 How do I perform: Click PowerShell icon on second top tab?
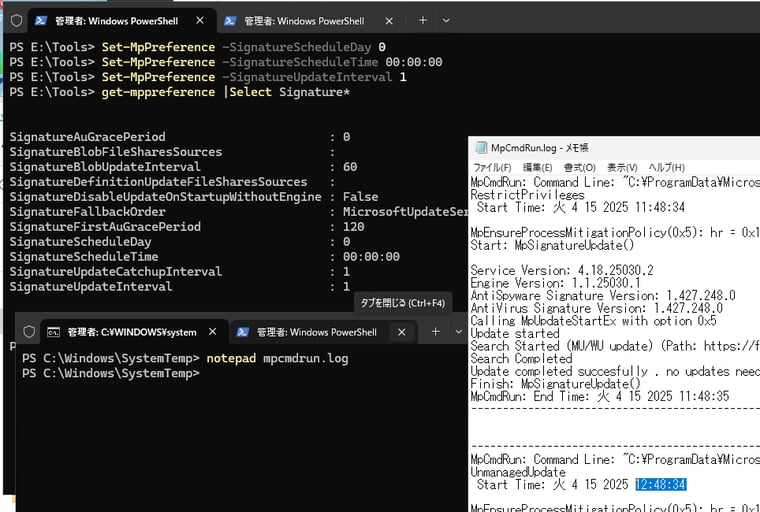tap(230, 20)
